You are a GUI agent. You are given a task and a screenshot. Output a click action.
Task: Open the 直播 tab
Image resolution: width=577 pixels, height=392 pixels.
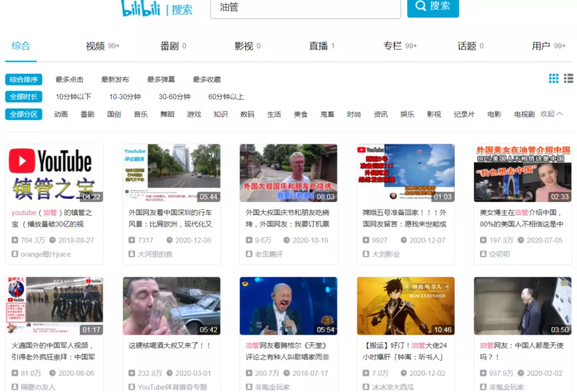[x=322, y=46]
